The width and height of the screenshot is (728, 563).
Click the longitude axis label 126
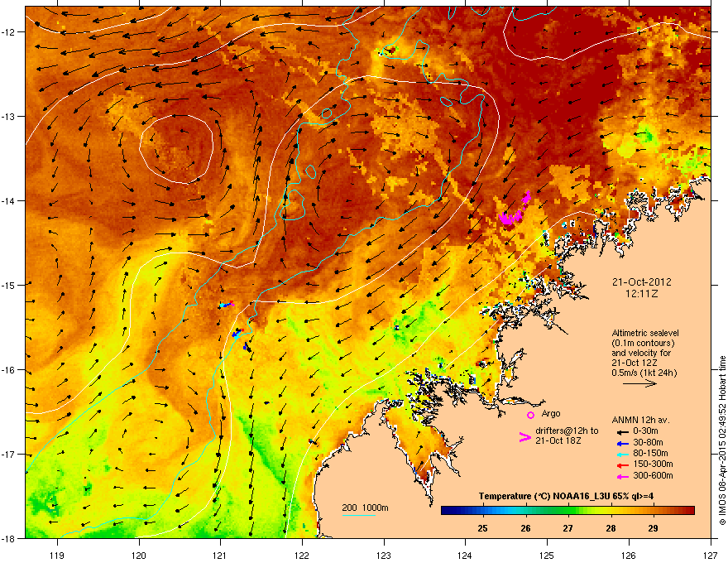[x=629, y=555]
